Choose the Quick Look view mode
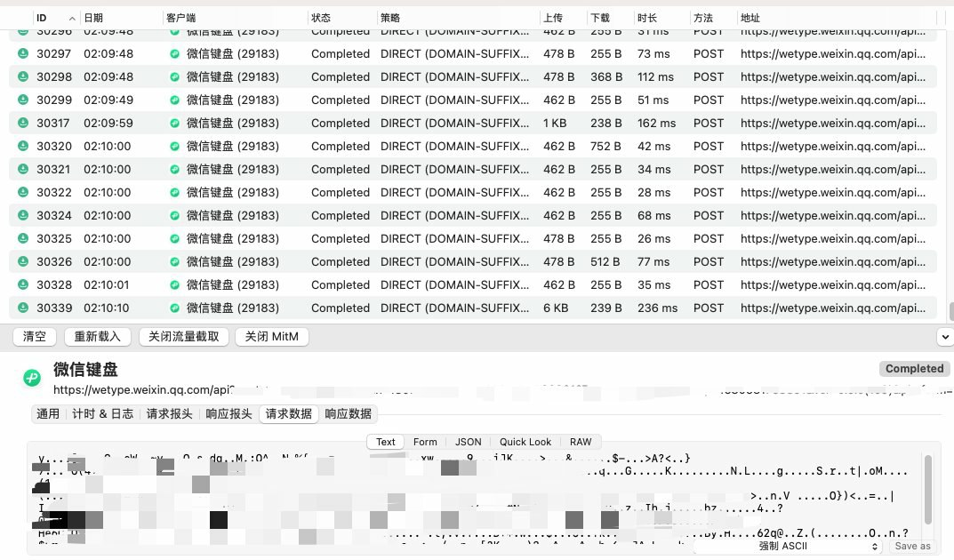Viewport: 954px width, 560px height. (x=525, y=442)
